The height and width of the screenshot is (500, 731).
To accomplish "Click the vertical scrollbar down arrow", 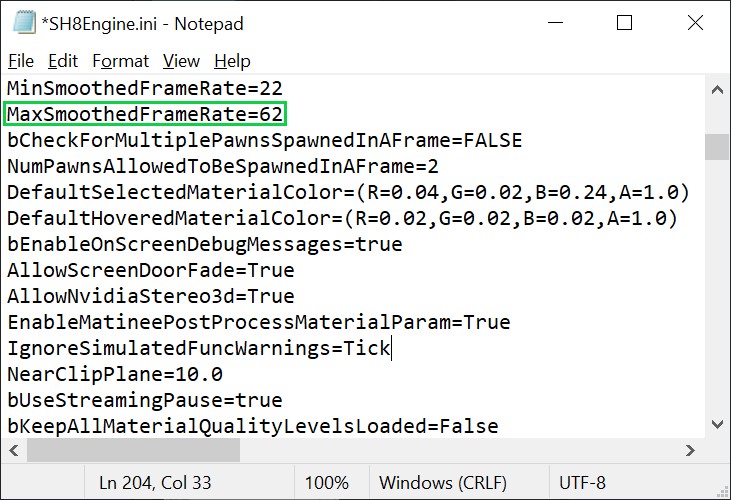I will (717, 424).
